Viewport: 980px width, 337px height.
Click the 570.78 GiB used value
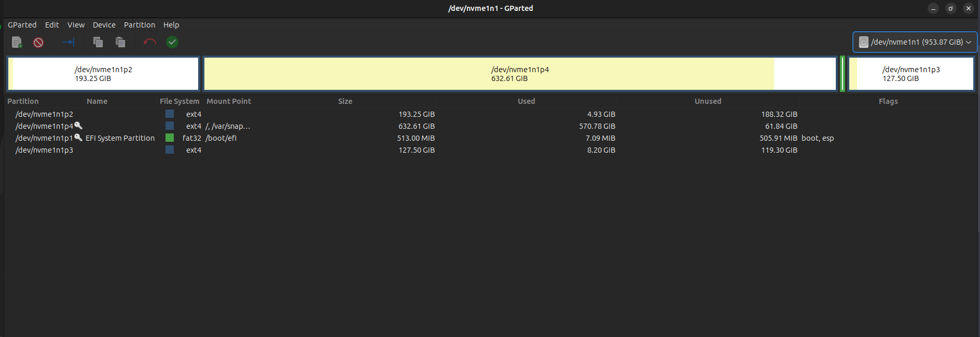pyautogui.click(x=597, y=126)
